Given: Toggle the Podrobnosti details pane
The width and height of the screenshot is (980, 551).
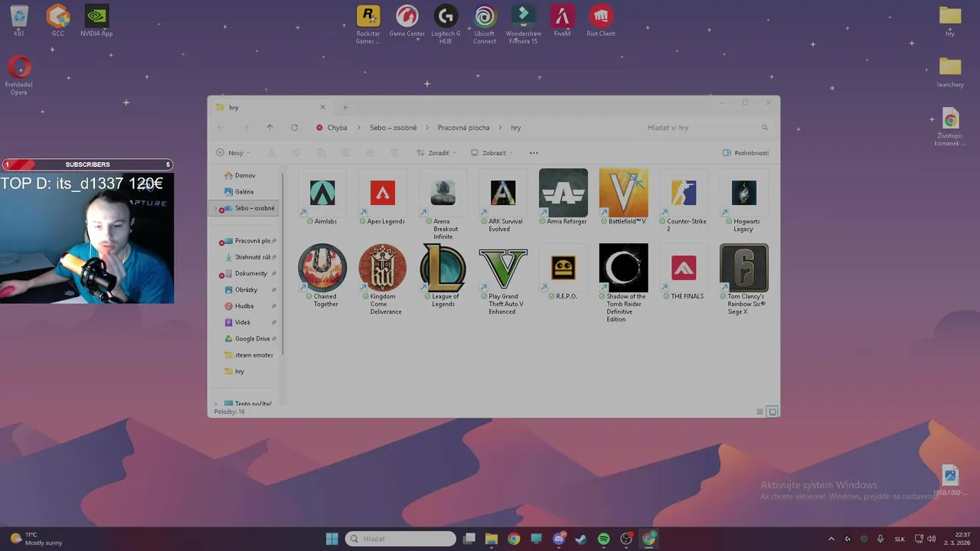Looking at the screenshot, I should [746, 153].
